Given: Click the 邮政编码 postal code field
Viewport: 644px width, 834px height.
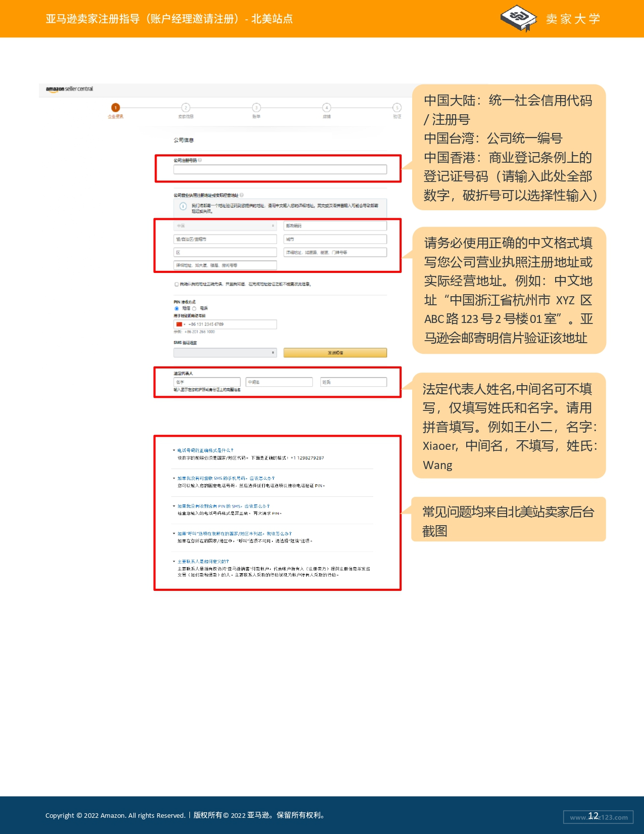Looking at the screenshot, I should (335, 226).
